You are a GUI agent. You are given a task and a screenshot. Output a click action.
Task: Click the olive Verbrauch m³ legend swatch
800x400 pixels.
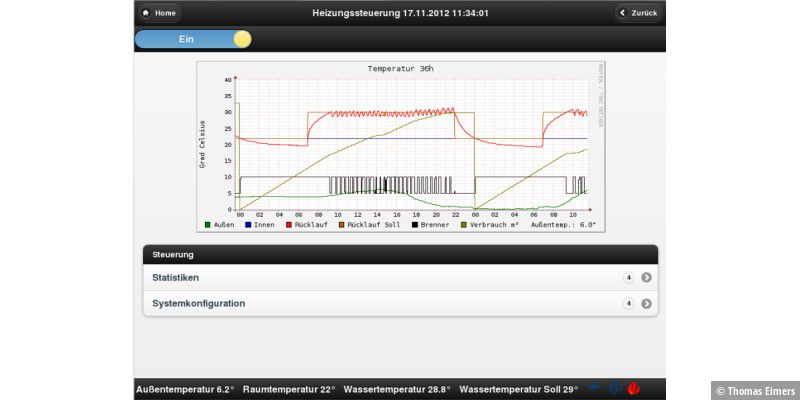[x=463, y=225]
